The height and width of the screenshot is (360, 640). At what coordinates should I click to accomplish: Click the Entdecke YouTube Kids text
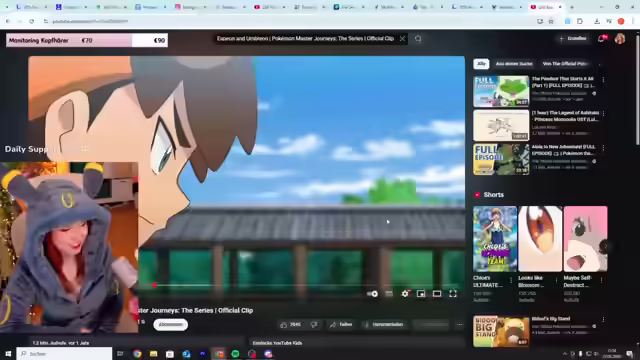click(277, 343)
